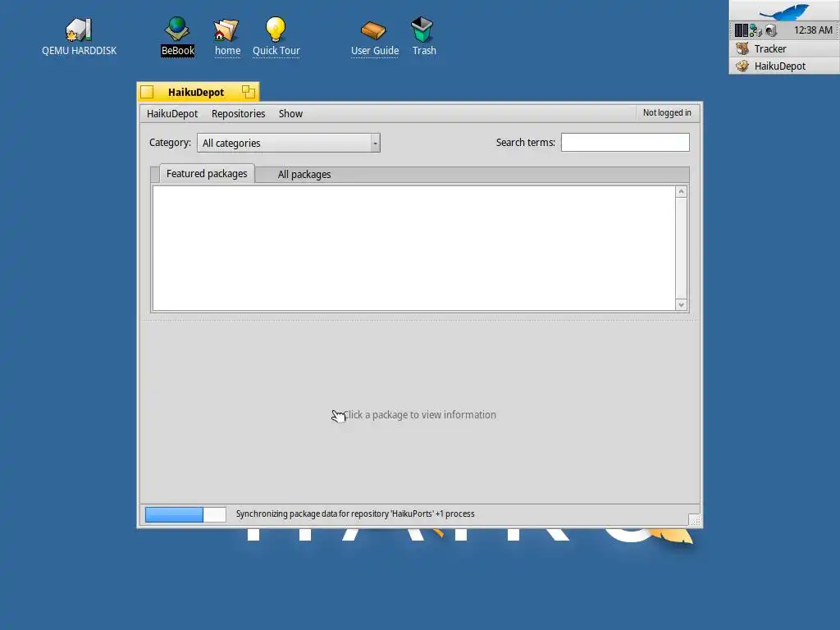Click the 12:38 AM clock
The image size is (840, 630).
coord(813,30)
